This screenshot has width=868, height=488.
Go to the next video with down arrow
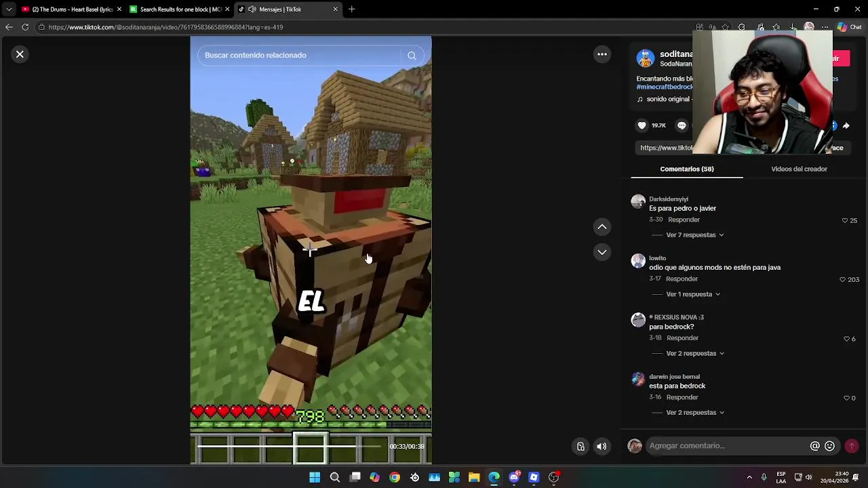click(x=602, y=252)
